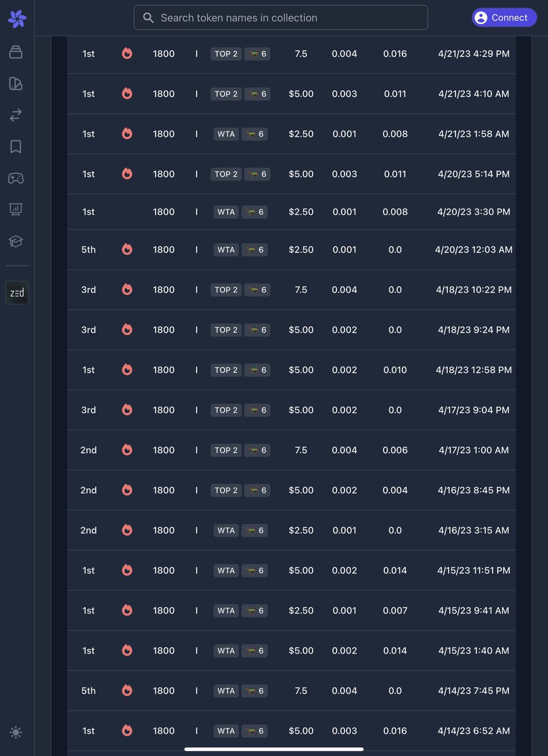Click the search magnifier icon
Image resolution: width=548 pixels, height=756 pixels.
(148, 18)
